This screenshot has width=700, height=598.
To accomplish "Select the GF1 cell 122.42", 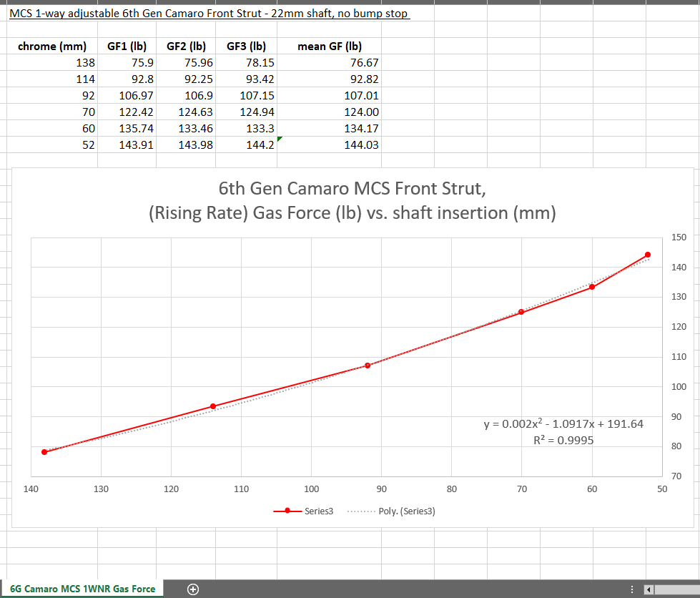I will tap(127, 112).
